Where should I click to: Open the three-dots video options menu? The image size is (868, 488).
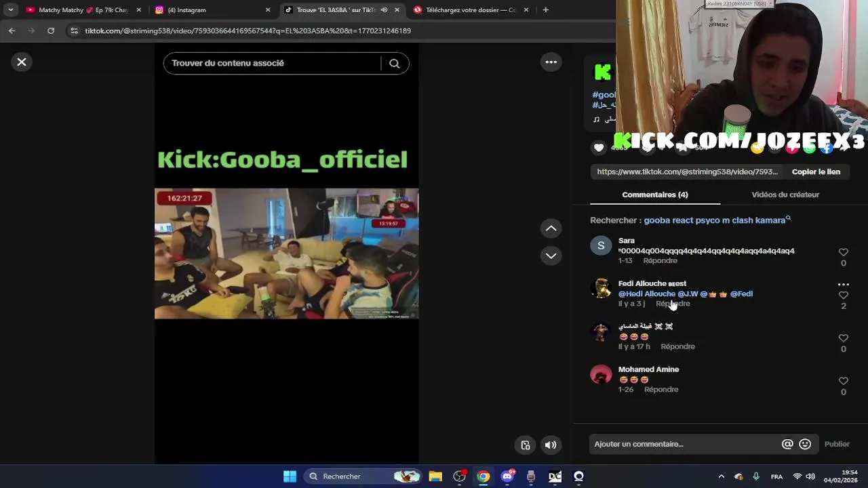(x=551, y=62)
